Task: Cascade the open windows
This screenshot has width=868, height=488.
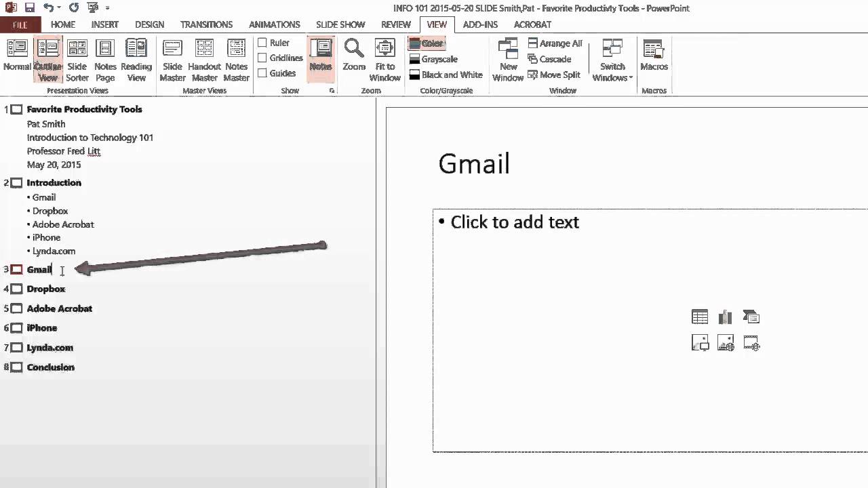Action: 549,59
